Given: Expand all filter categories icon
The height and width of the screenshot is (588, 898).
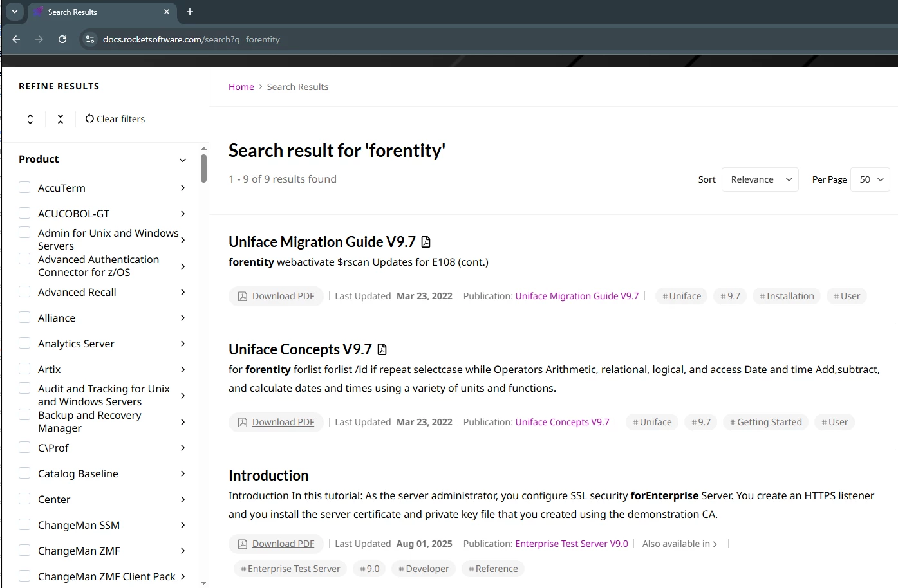Looking at the screenshot, I should point(30,119).
